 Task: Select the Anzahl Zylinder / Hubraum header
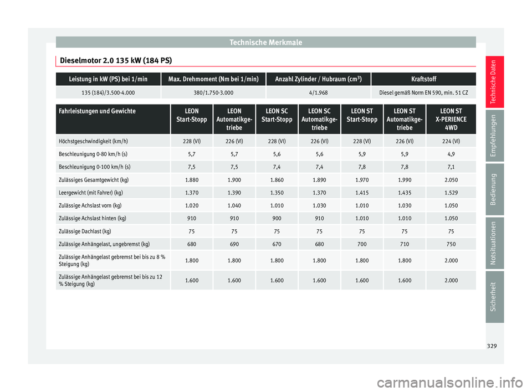click(318, 79)
